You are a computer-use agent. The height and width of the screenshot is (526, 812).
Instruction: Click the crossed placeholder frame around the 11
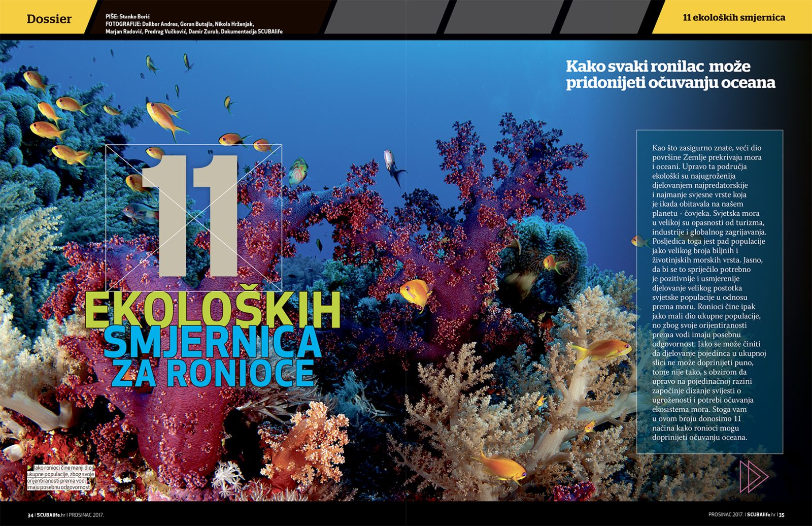point(193,217)
